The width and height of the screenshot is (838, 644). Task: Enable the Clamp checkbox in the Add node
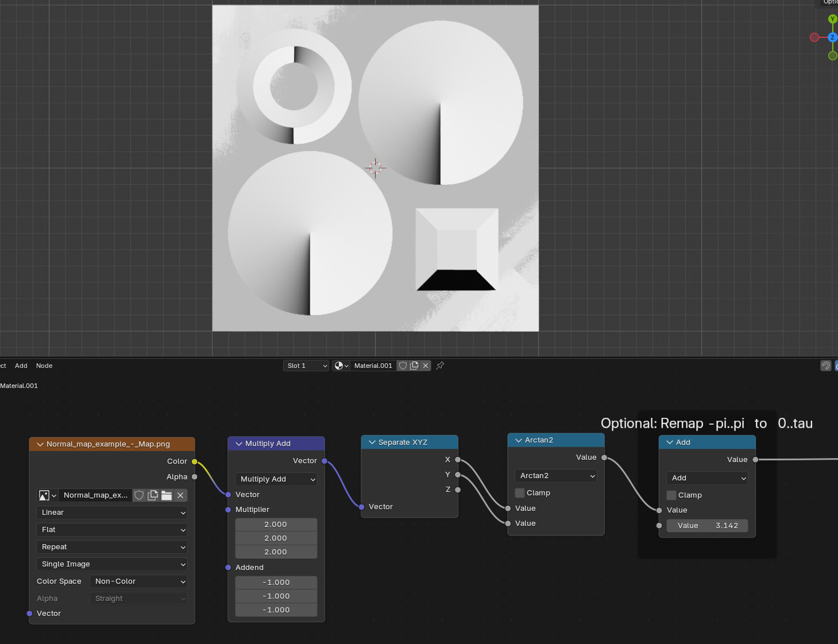(671, 495)
